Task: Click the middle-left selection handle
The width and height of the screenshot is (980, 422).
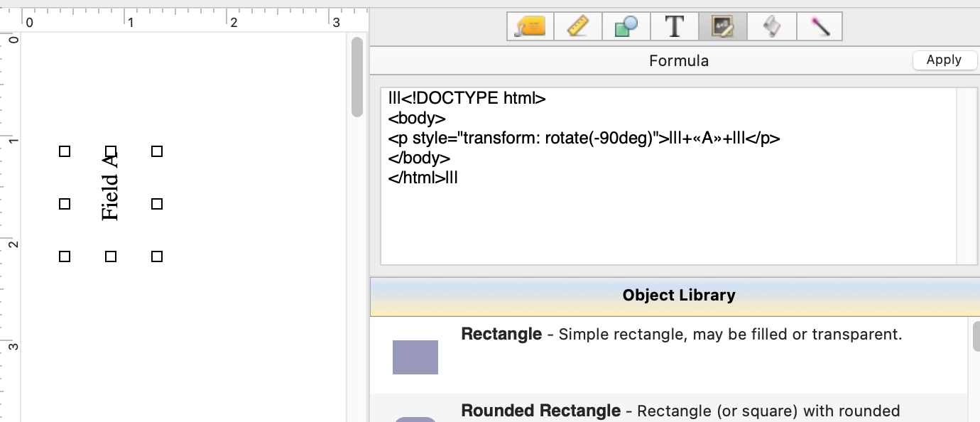Action: (x=65, y=204)
